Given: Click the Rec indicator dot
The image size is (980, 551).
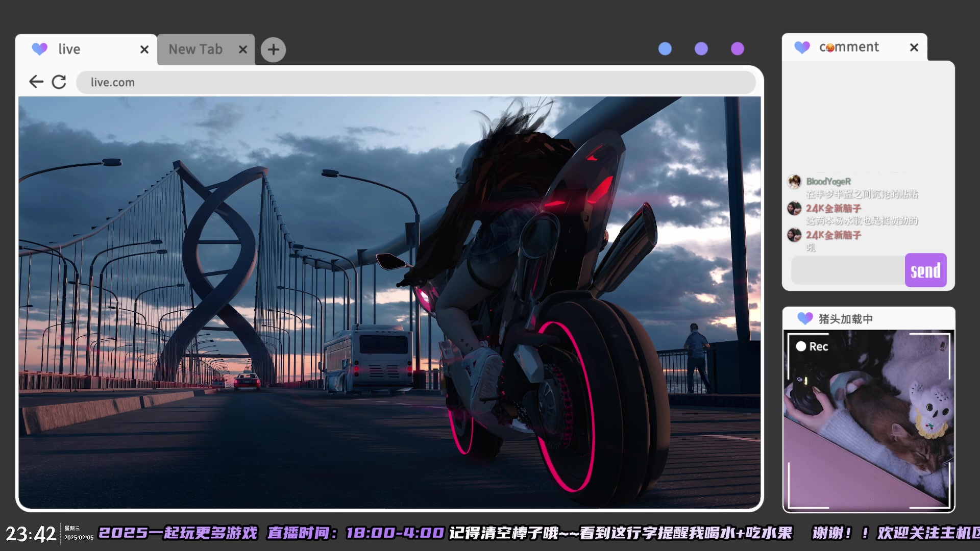Looking at the screenshot, I should (x=801, y=346).
